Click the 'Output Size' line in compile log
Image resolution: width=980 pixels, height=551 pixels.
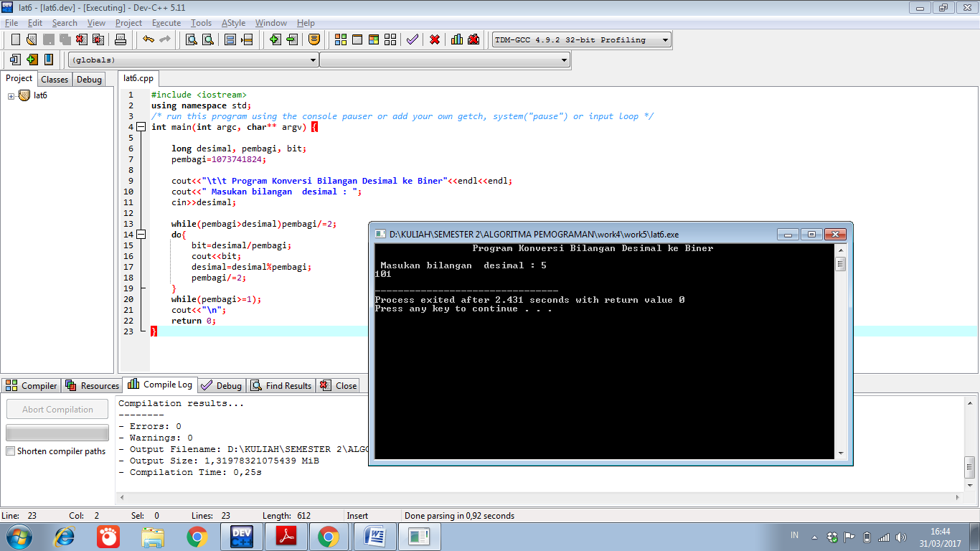[x=219, y=461]
